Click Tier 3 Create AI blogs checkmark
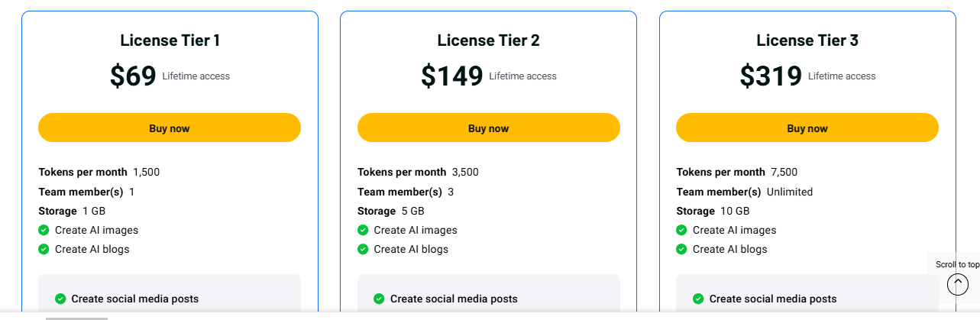 pyautogui.click(x=681, y=249)
